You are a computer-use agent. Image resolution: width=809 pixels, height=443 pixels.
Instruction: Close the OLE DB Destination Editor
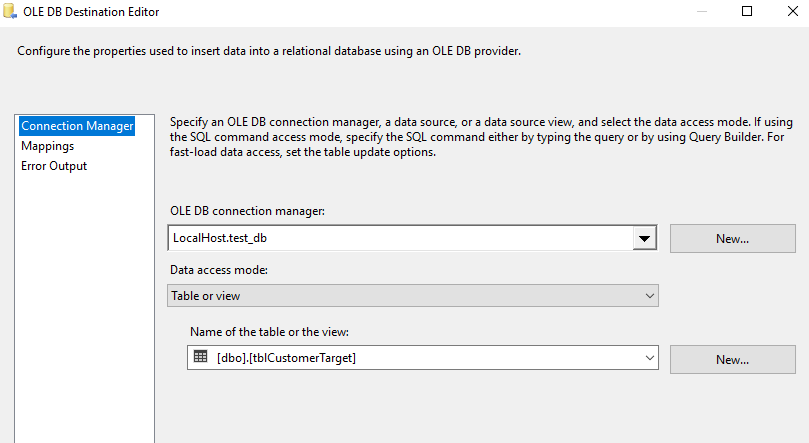[x=793, y=12]
